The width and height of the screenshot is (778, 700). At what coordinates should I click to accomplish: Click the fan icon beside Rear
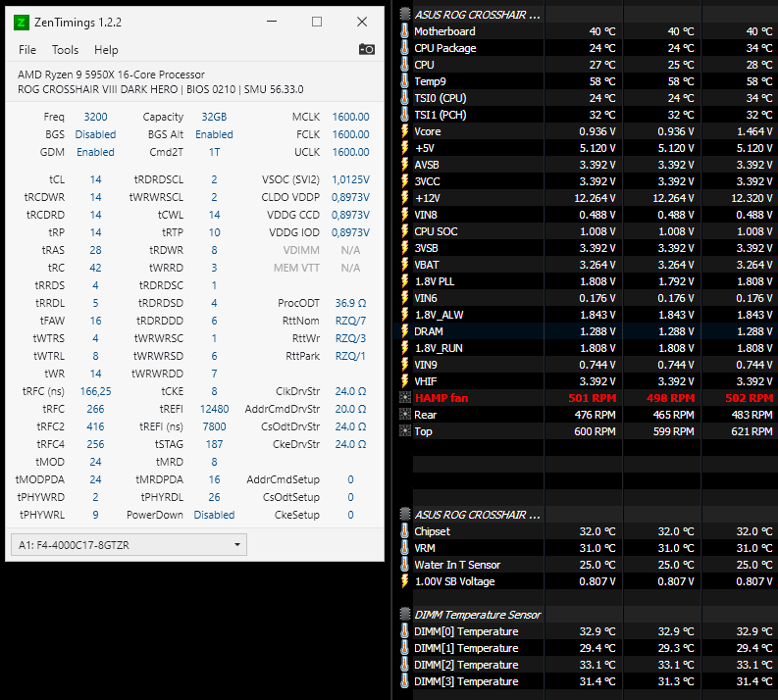(405, 415)
